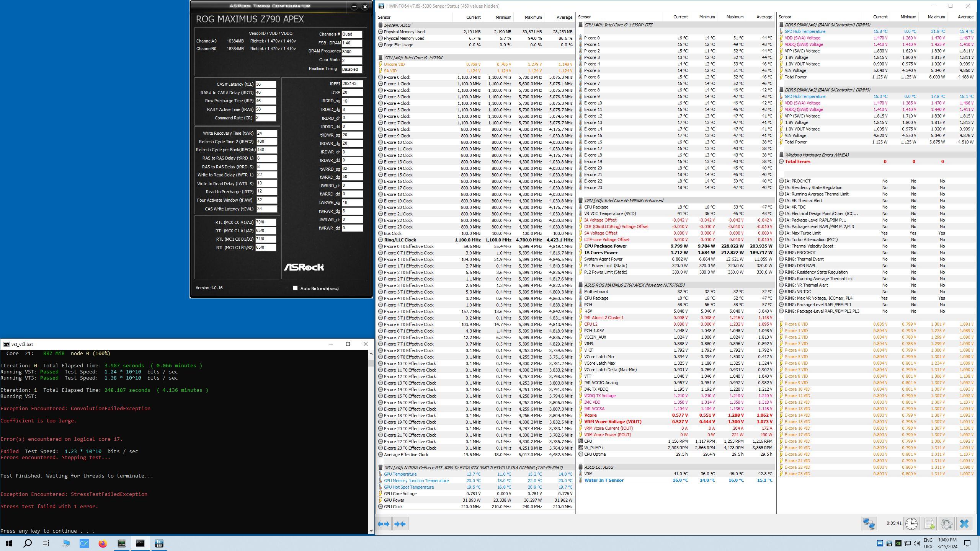The height and width of the screenshot is (551, 980).
Task: Enable the Auto Refresh(sec) checkbox
Action: (x=295, y=288)
